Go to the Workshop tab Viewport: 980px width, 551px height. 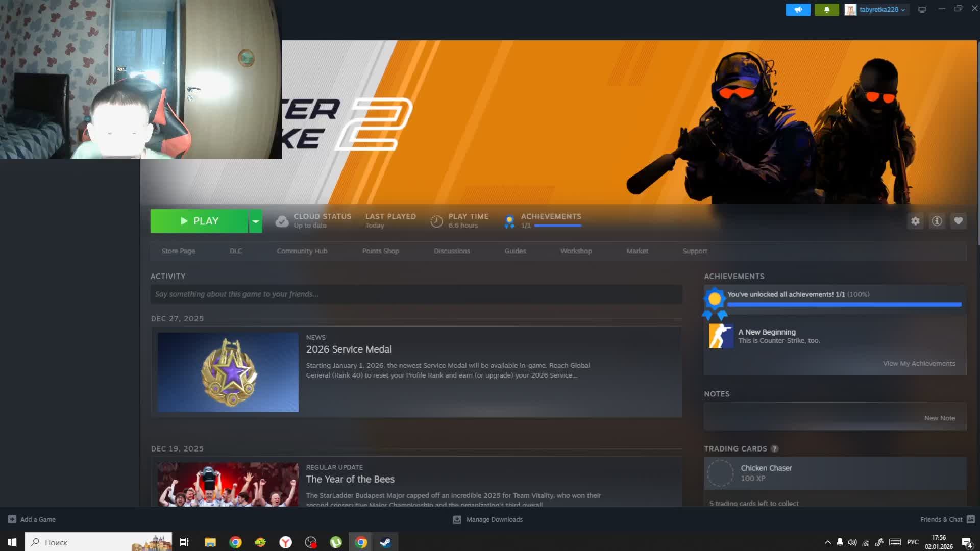point(576,251)
